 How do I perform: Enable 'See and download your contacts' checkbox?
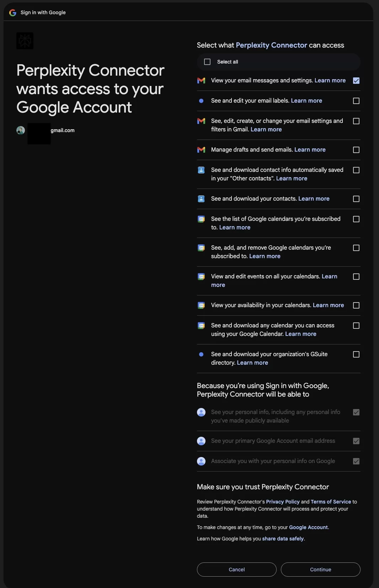point(356,199)
